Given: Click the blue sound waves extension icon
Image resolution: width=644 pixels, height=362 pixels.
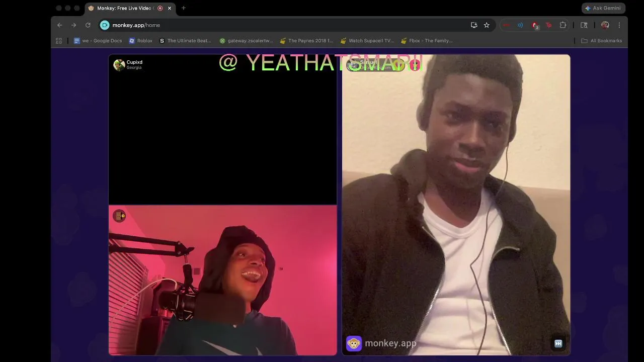Looking at the screenshot, I should pos(520,25).
